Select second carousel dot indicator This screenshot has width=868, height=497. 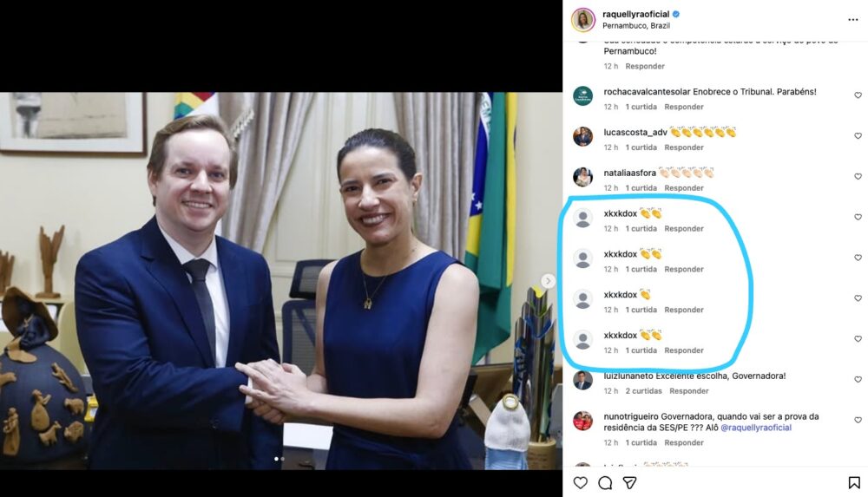[x=282, y=459]
